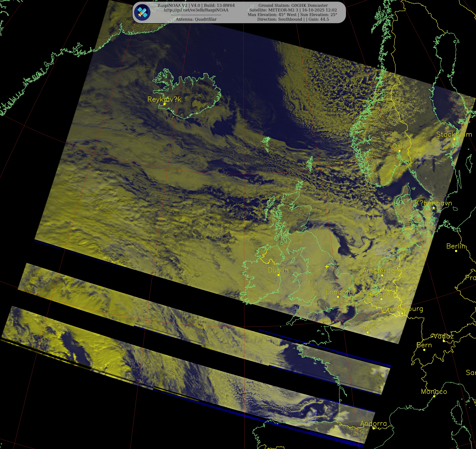Click the Bern city dot marker
This screenshot has width=476, height=449.
pyautogui.click(x=424, y=350)
